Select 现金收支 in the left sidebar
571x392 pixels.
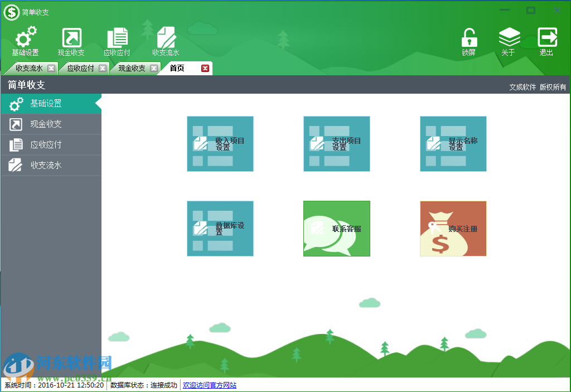pyautogui.click(x=51, y=124)
